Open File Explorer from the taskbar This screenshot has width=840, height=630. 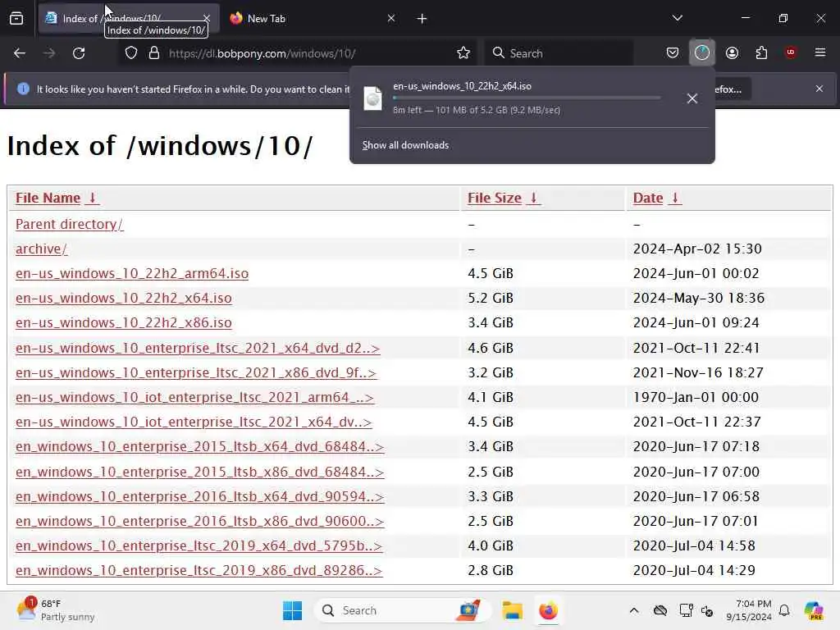pos(512,610)
